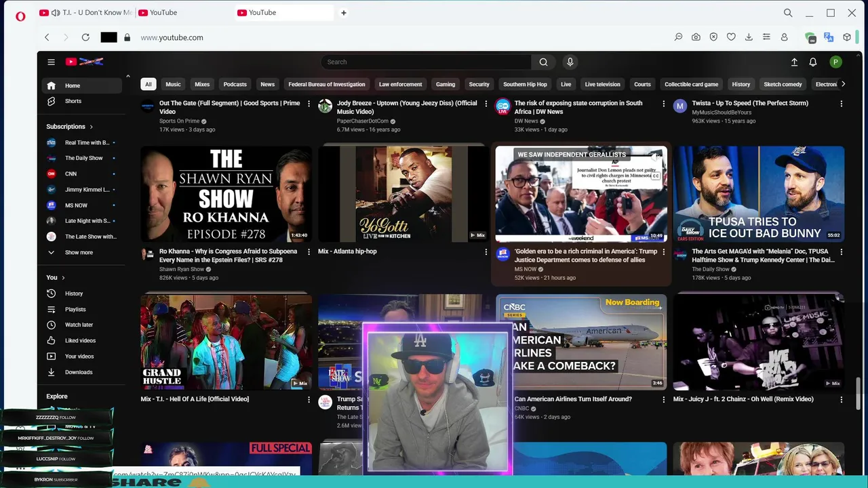Click the heart bookmark icon
Viewport: 868px width, 488px height.
click(731, 37)
